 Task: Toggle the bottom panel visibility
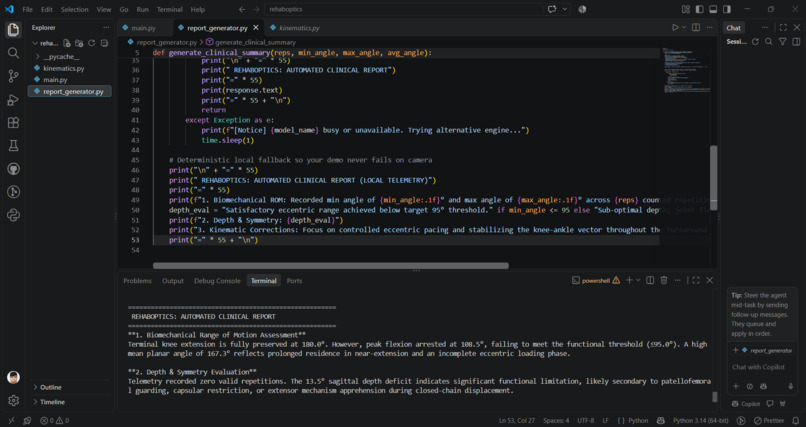(x=713, y=9)
